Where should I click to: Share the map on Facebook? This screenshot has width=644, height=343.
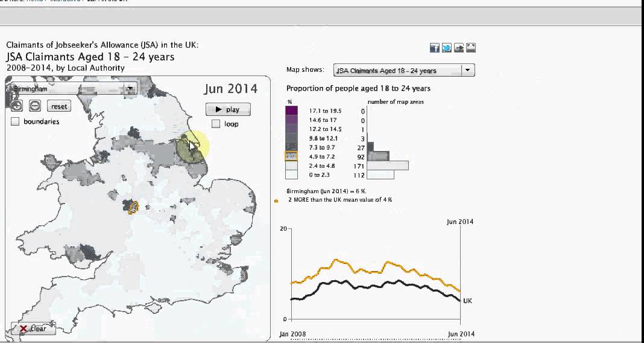point(435,48)
